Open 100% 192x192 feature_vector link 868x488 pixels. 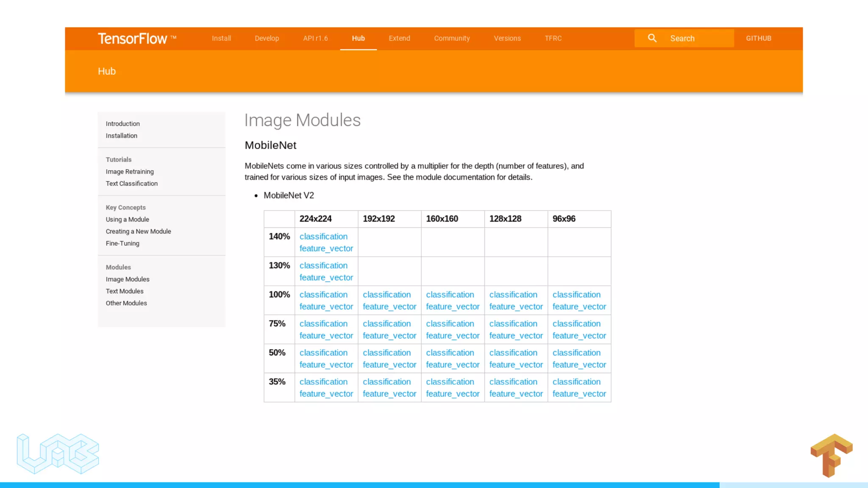(389, 307)
